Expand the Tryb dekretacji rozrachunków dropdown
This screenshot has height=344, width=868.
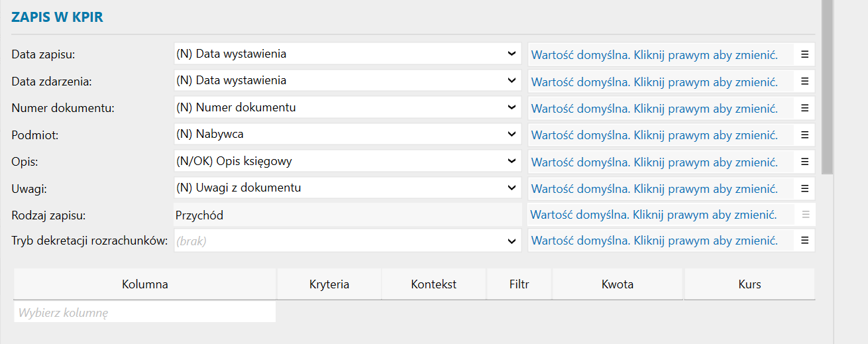pyautogui.click(x=511, y=241)
